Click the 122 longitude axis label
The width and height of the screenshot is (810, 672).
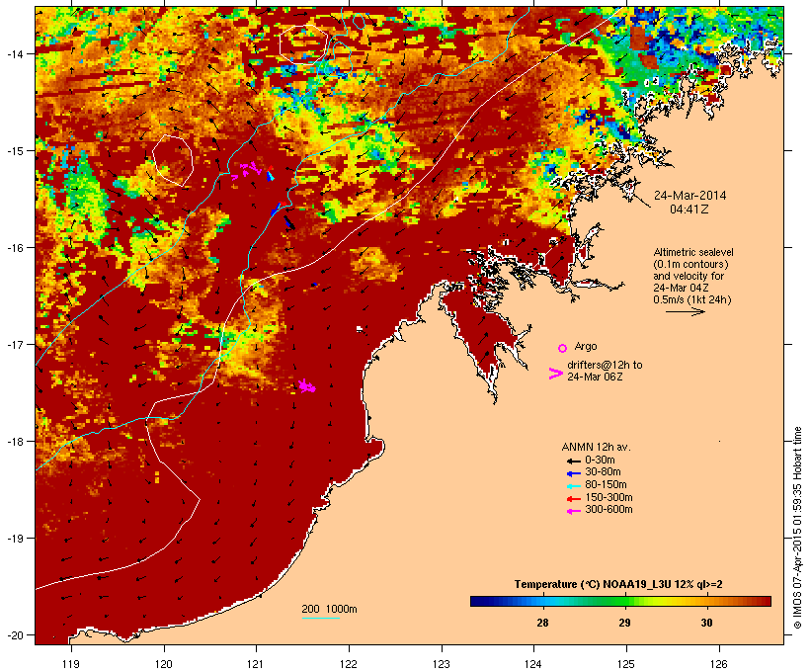click(349, 664)
